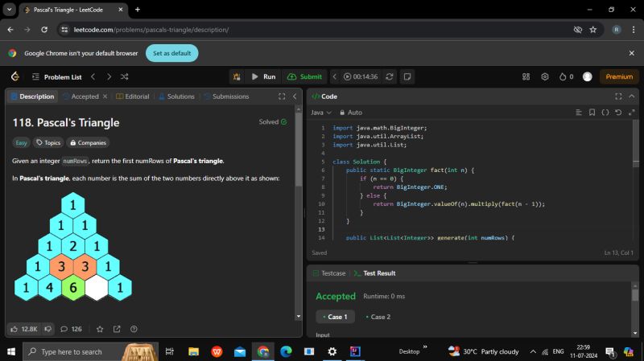644x361 pixels.
Task: Open a new browser tab
Action: (138, 10)
